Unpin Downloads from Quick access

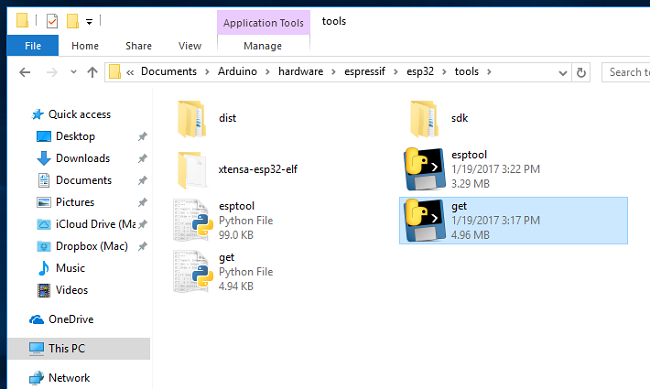click(x=142, y=158)
